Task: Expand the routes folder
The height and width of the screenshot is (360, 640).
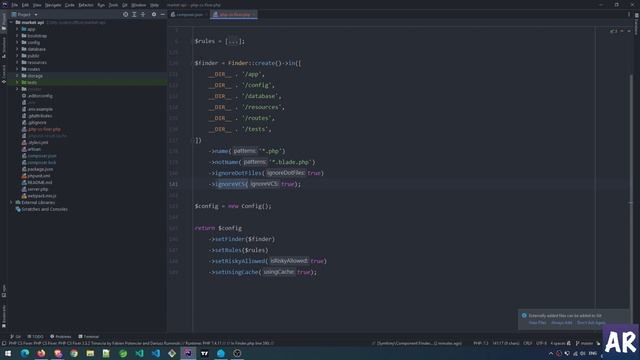Action: [17, 69]
